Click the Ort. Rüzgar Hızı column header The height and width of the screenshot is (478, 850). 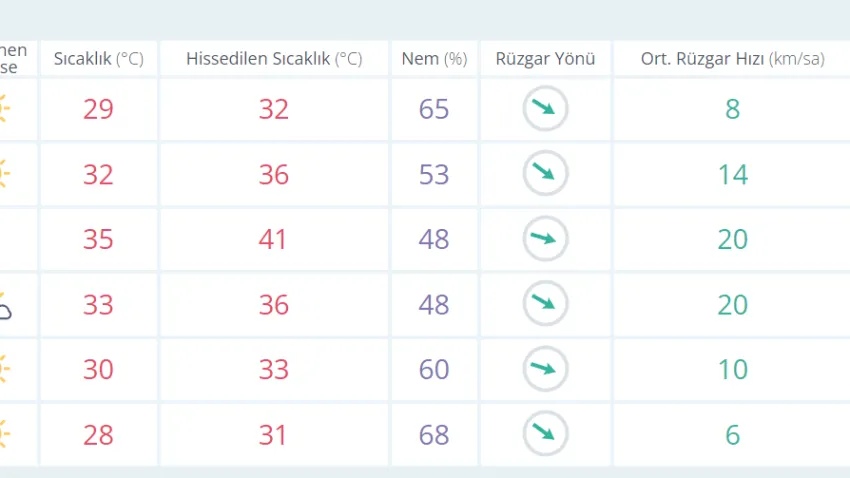click(732, 58)
